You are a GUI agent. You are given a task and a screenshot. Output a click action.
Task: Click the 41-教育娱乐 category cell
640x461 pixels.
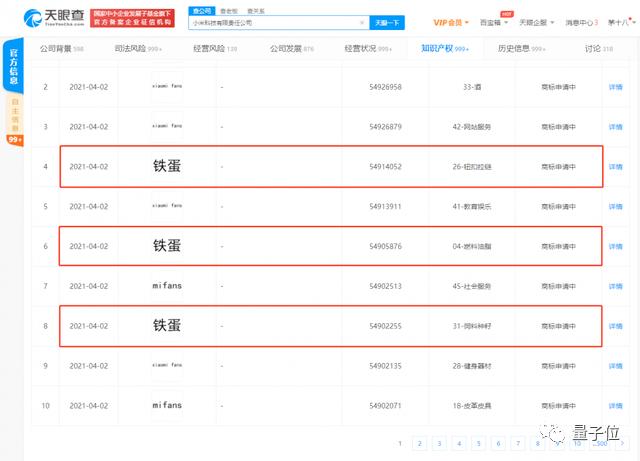pos(472,207)
